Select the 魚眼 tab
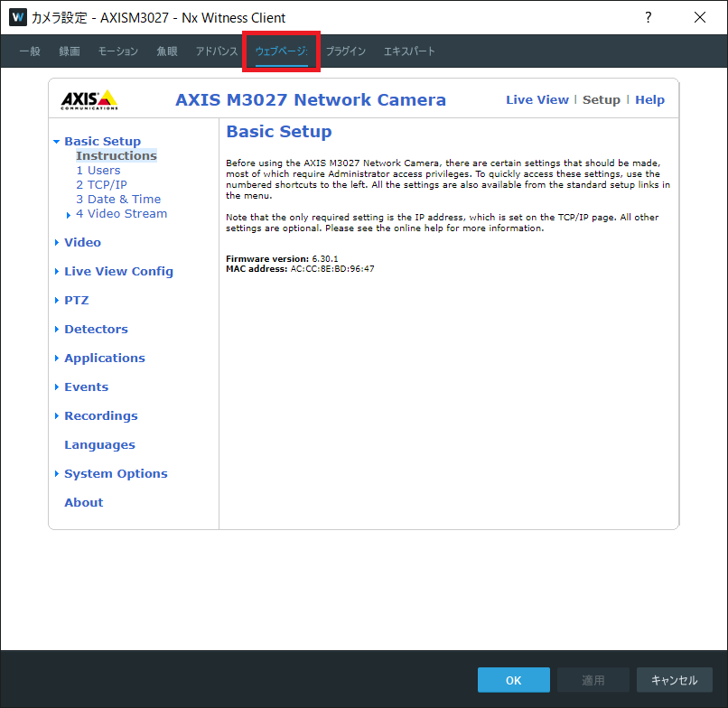Viewport: 728px width, 708px height. 167,51
